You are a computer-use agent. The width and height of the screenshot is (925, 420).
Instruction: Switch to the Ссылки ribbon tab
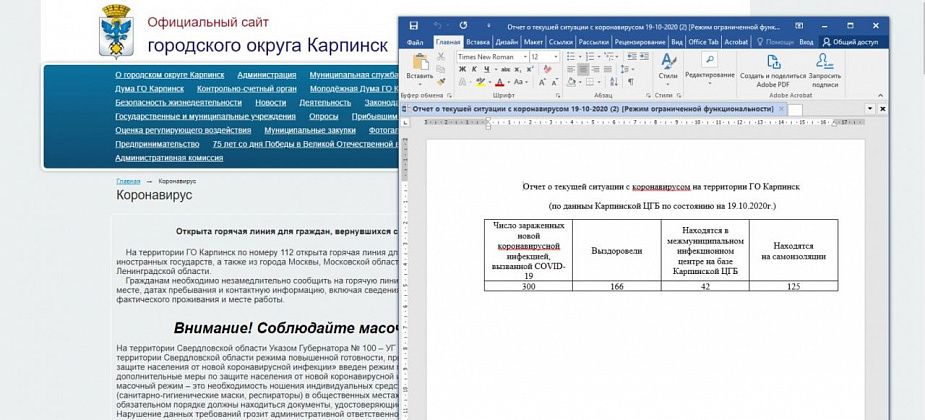pos(560,42)
